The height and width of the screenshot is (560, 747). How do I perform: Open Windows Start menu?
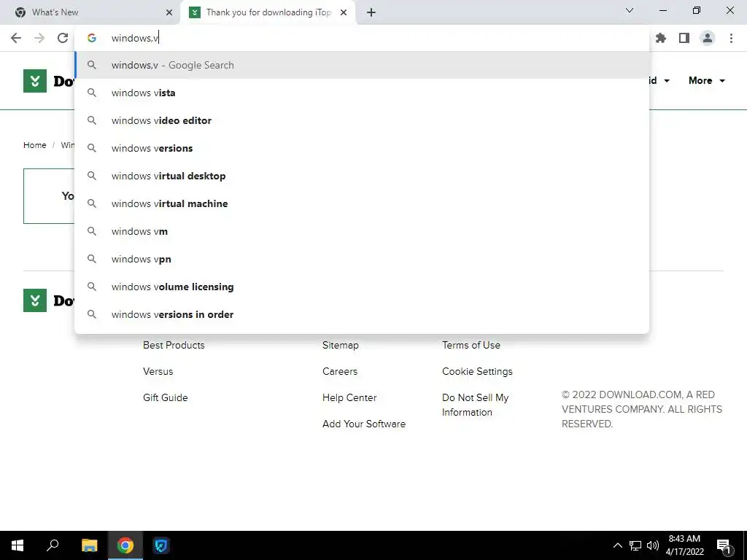(18, 545)
